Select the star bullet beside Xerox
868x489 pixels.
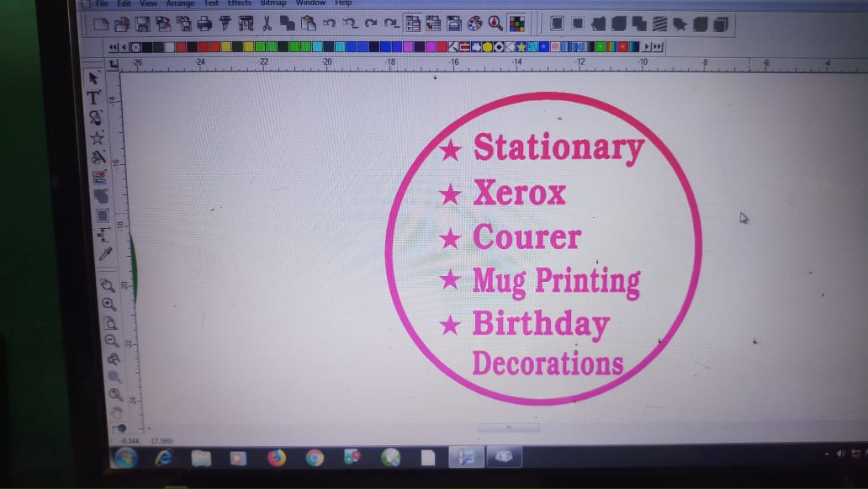(451, 194)
